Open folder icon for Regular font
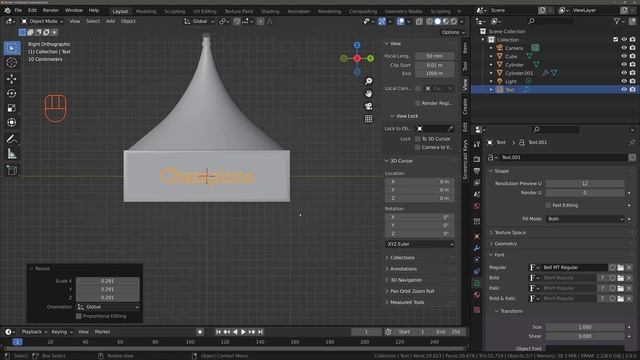The image size is (640, 360). (621, 267)
